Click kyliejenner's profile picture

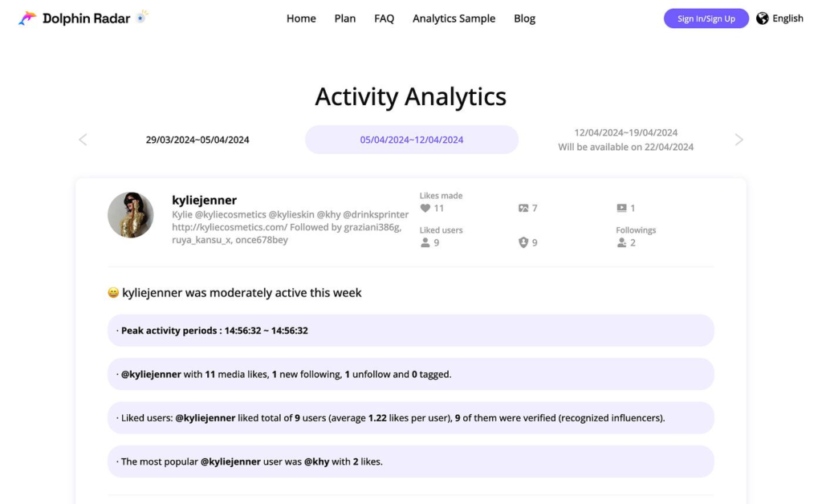click(131, 215)
